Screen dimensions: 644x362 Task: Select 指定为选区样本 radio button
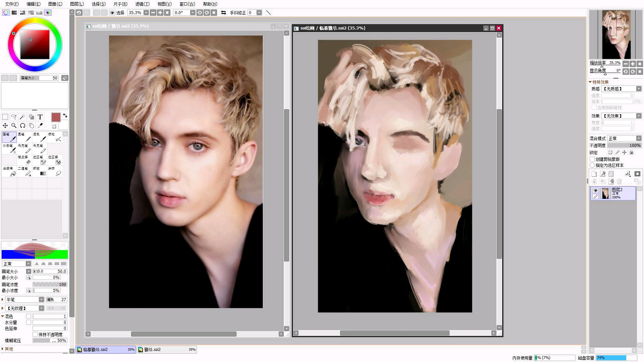point(592,165)
